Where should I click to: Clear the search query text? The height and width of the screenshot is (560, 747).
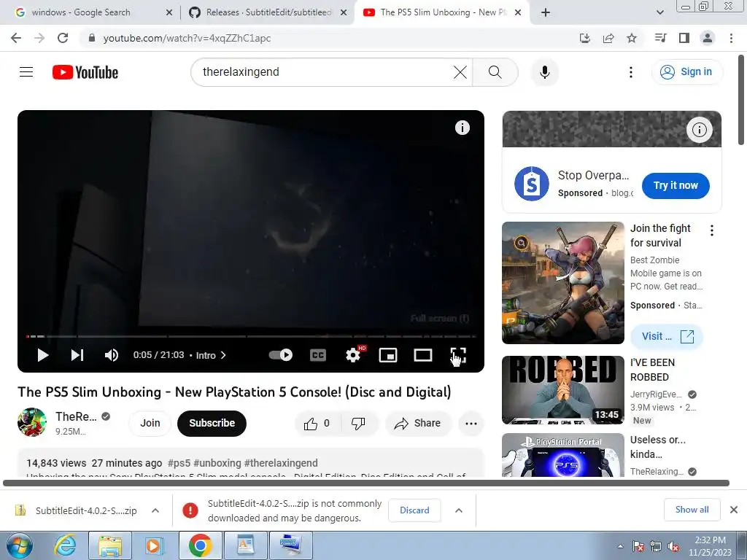(460, 72)
